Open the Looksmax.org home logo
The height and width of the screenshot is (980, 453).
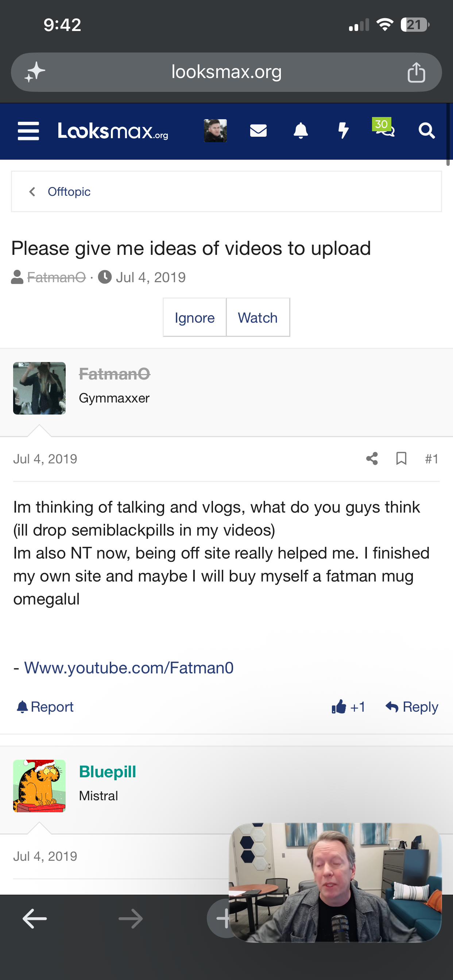[x=113, y=131]
